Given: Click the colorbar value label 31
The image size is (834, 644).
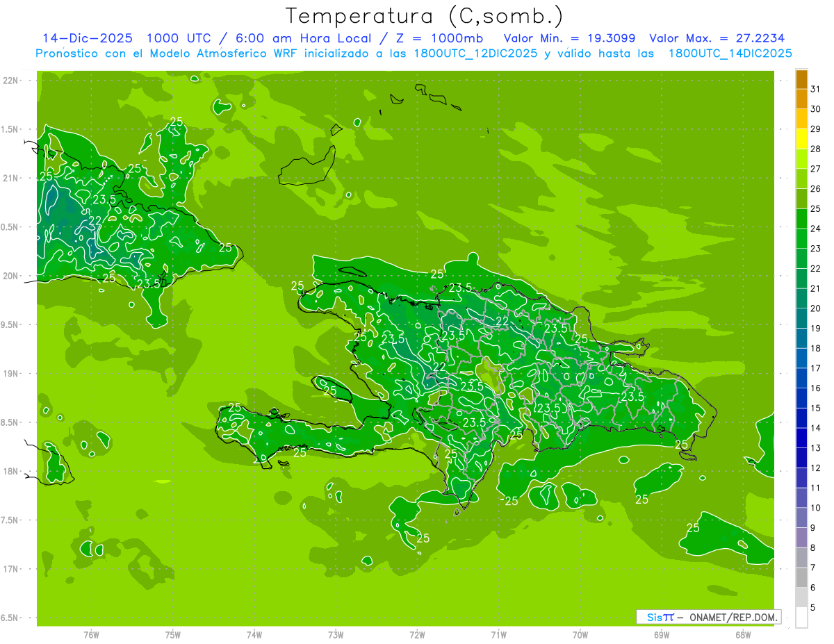Looking at the screenshot, I should coord(815,89).
